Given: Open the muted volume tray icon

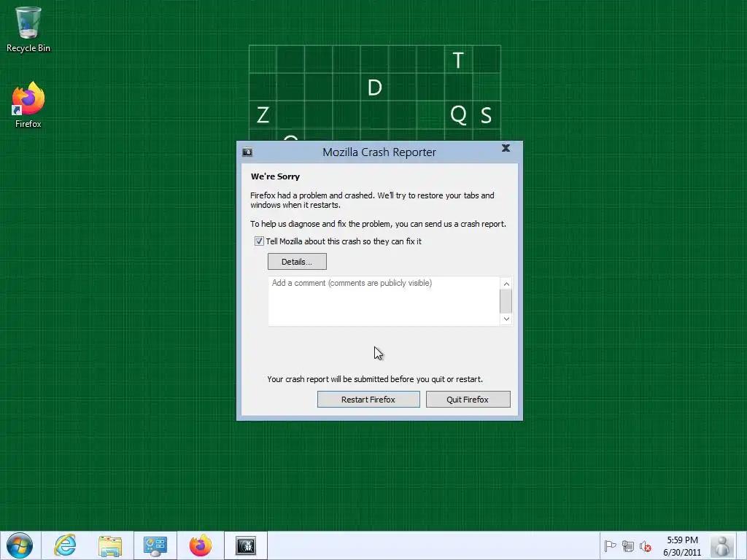Looking at the screenshot, I should [646, 546].
